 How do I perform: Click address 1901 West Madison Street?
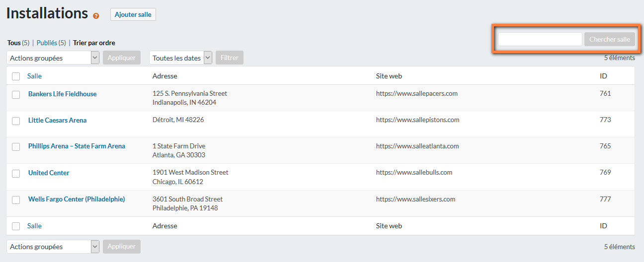tap(190, 172)
